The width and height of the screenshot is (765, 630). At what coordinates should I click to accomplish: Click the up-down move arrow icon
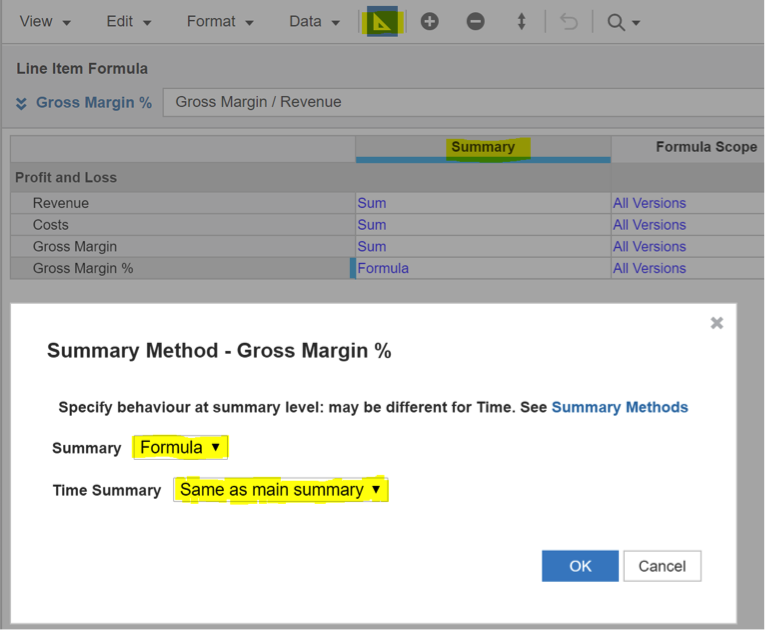click(x=522, y=21)
